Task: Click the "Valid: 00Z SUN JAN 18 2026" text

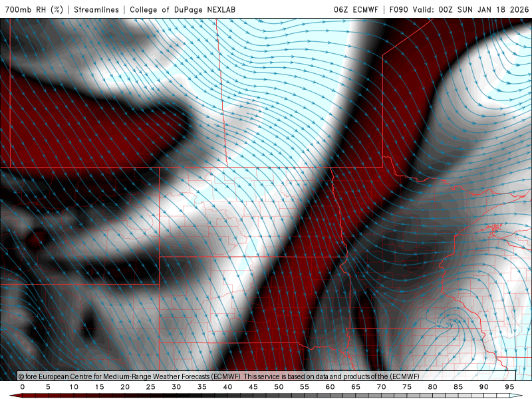Action: click(x=471, y=9)
